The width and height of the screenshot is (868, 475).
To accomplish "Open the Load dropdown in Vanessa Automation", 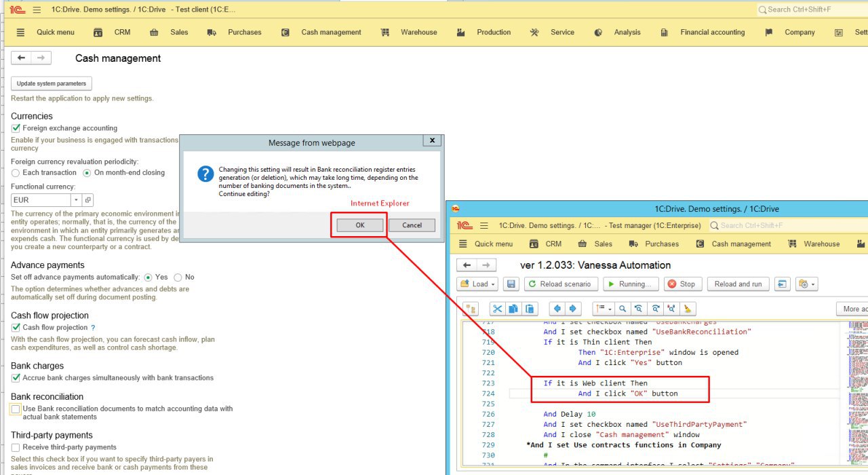I will (x=478, y=284).
